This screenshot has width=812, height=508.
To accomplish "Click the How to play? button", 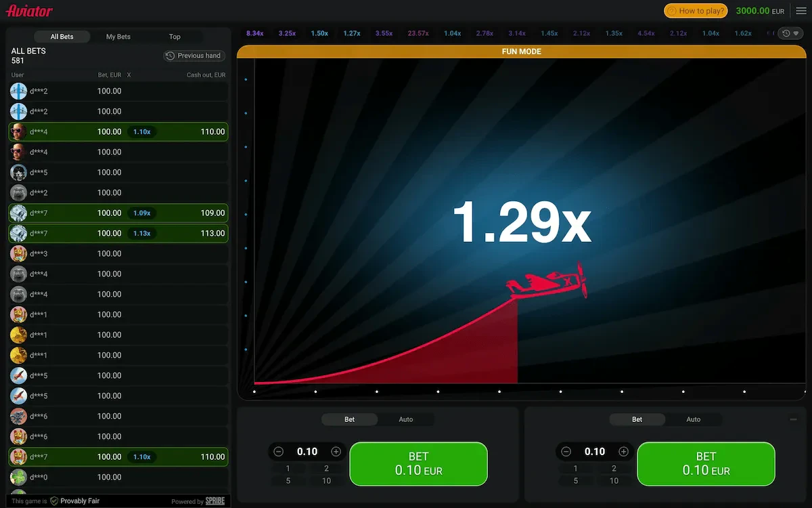I will pyautogui.click(x=696, y=11).
